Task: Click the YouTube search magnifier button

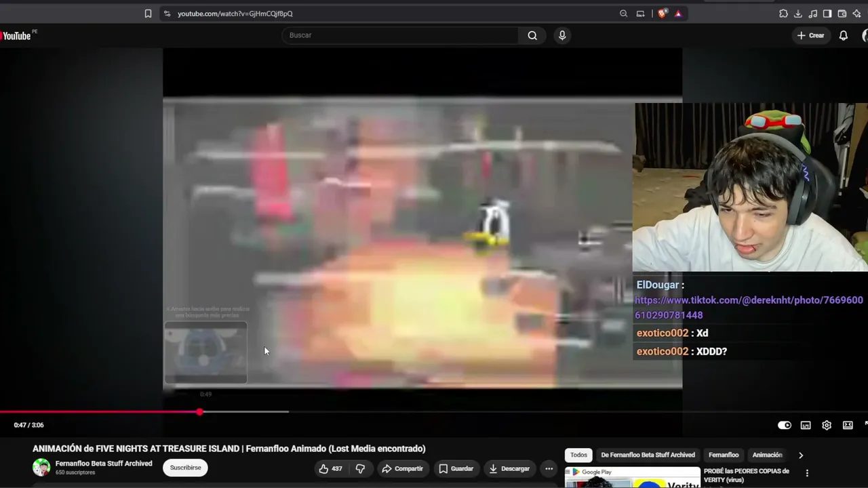Action: pyautogui.click(x=532, y=35)
